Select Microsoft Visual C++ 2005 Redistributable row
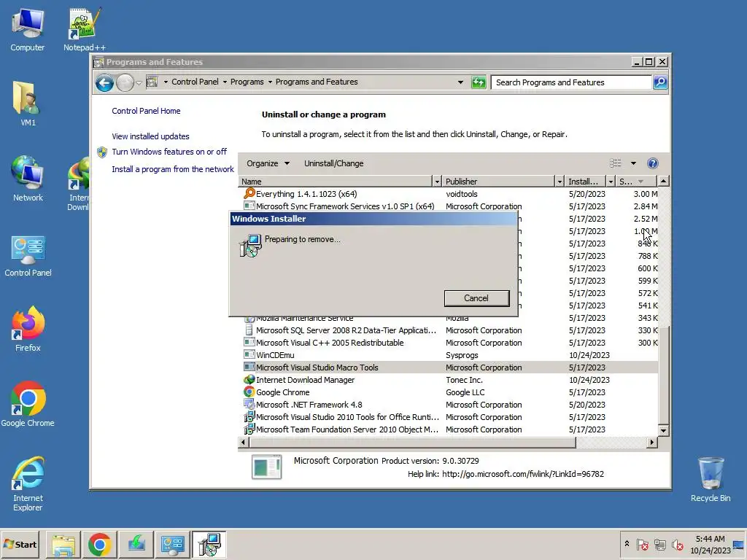The width and height of the screenshot is (747, 560). [449, 343]
